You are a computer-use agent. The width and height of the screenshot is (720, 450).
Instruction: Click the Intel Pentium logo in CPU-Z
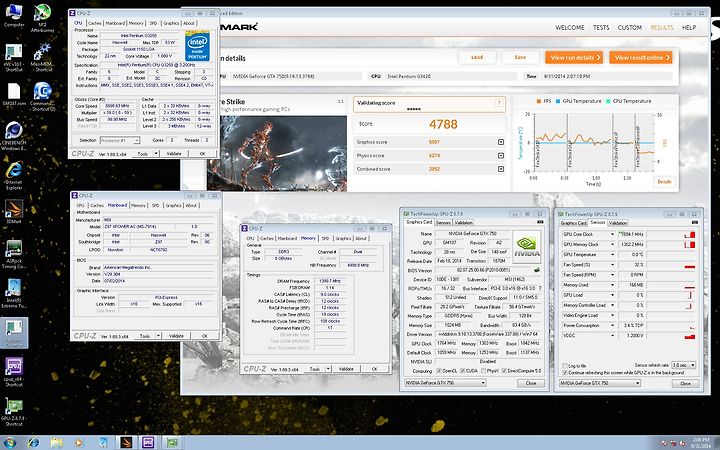(x=197, y=46)
